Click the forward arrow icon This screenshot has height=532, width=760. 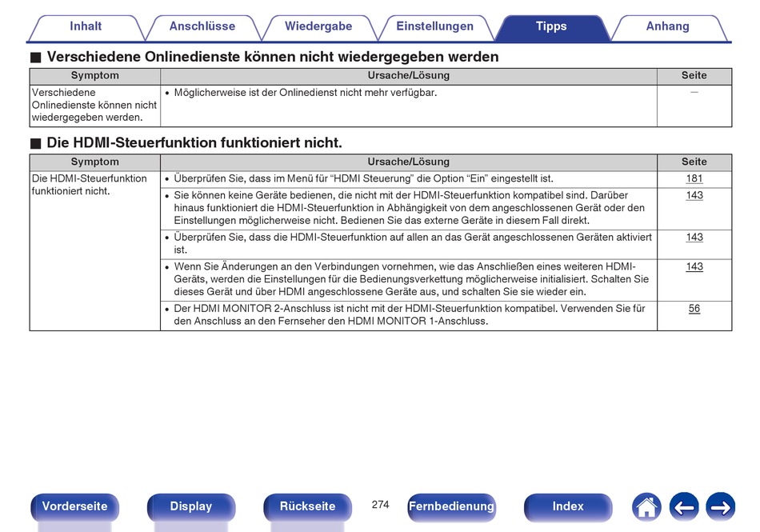pos(720,507)
